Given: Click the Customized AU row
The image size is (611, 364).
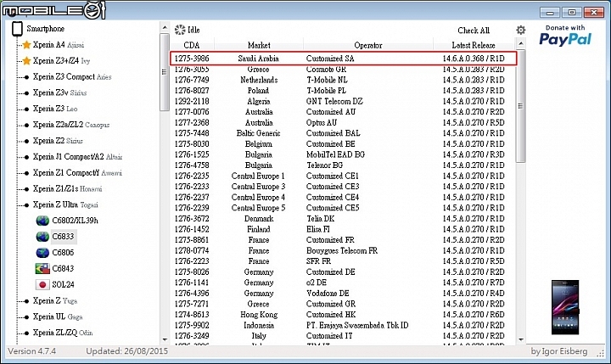Looking at the screenshot, I should click(343, 112).
